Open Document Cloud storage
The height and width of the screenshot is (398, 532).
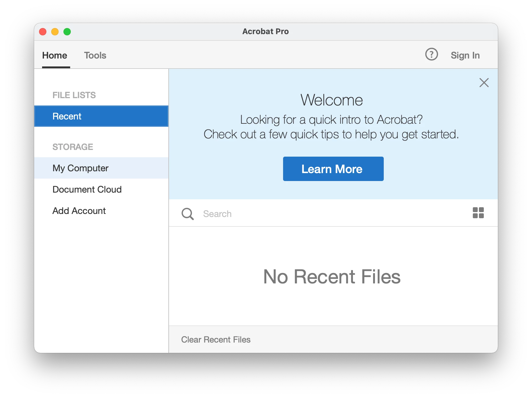101,189
